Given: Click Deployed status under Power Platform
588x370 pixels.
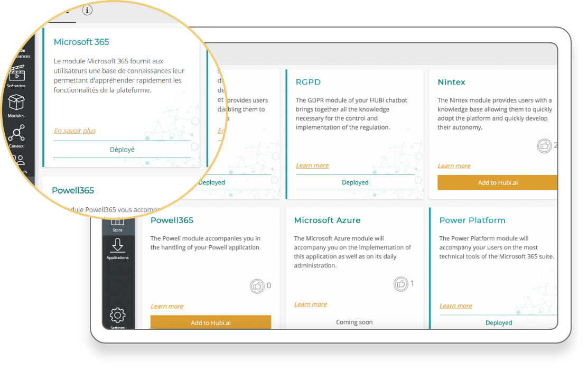Looking at the screenshot, I should (x=498, y=322).
